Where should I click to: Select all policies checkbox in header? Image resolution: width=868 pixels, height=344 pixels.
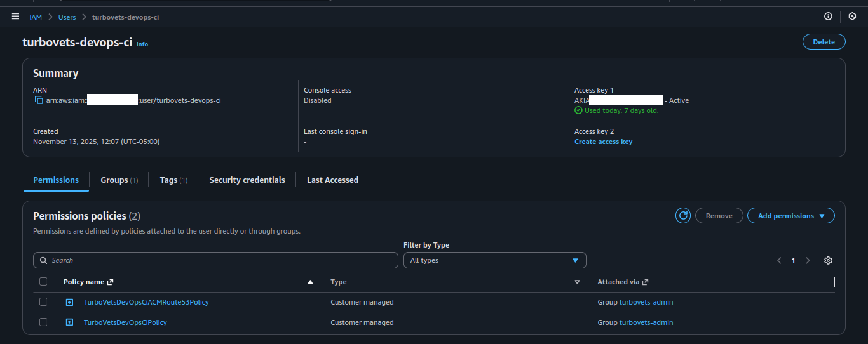click(x=43, y=282)
